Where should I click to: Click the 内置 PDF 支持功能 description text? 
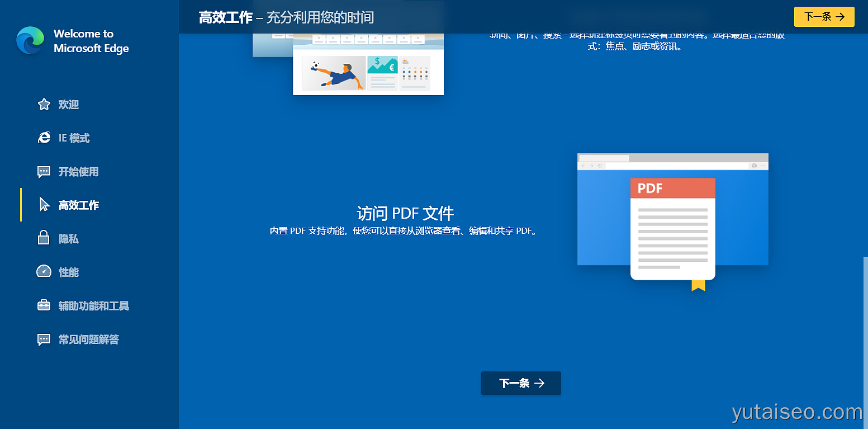click(x=405, y=231)
